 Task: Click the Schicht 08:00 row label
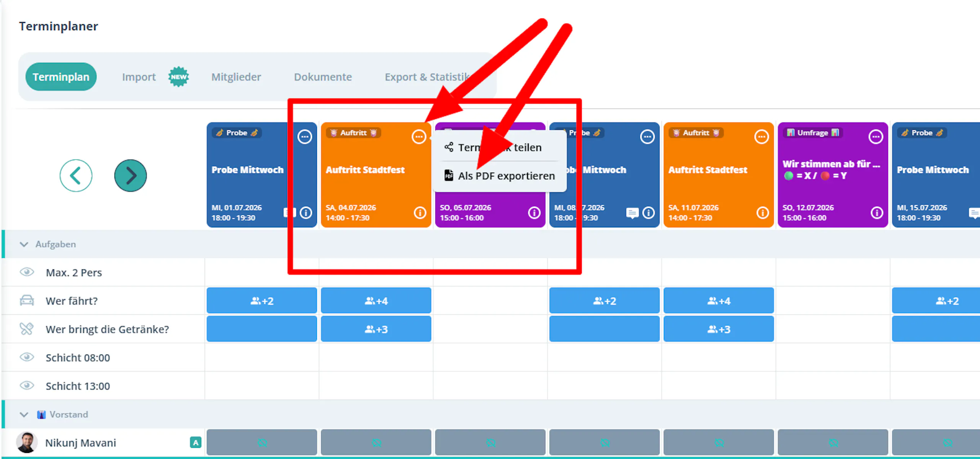coord(78,358)
